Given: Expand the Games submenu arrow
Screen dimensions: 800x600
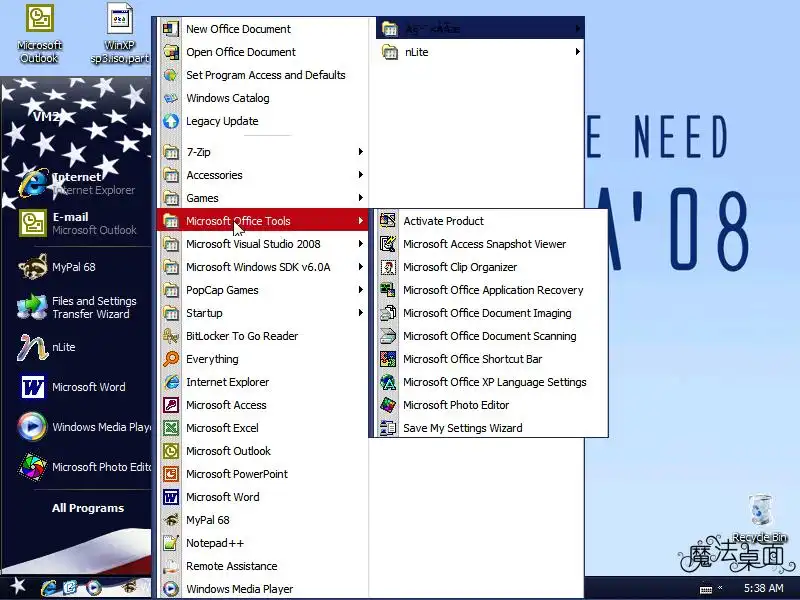Looking at the screenshot, I should tap(360, 197).
